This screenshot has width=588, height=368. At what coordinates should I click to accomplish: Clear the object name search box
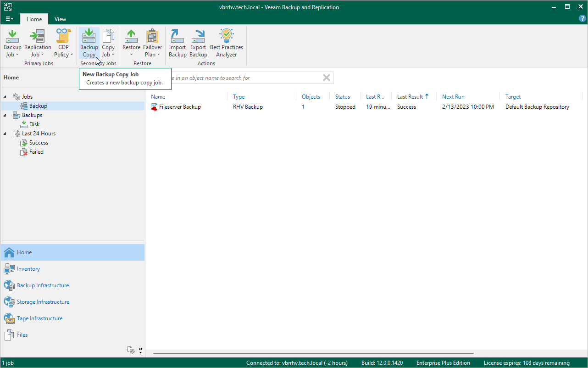[x=327, y=78]
